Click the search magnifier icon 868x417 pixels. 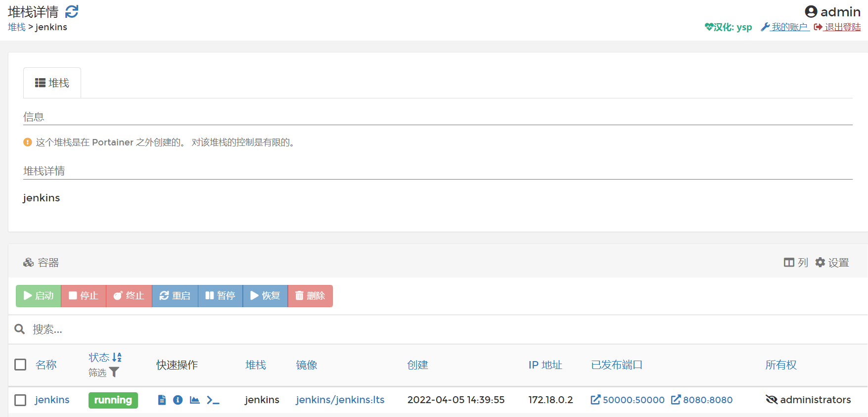coord(20,329)
